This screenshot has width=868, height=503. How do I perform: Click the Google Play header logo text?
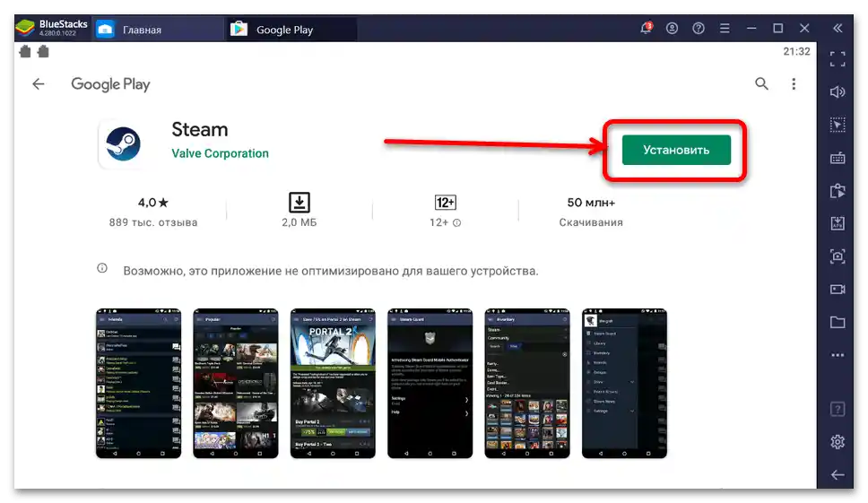point(110,84)
